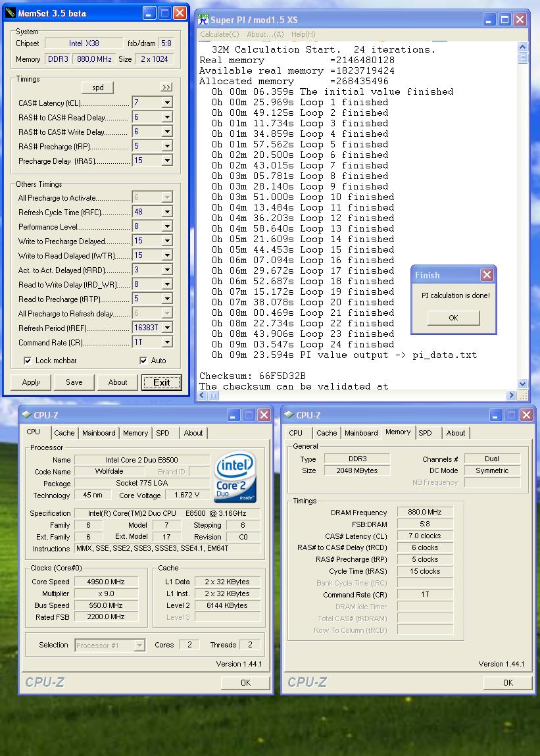Switch to SPD tab in left CPU-Z
The height and width of the screenshot is (756, 540).
point(163,433)
